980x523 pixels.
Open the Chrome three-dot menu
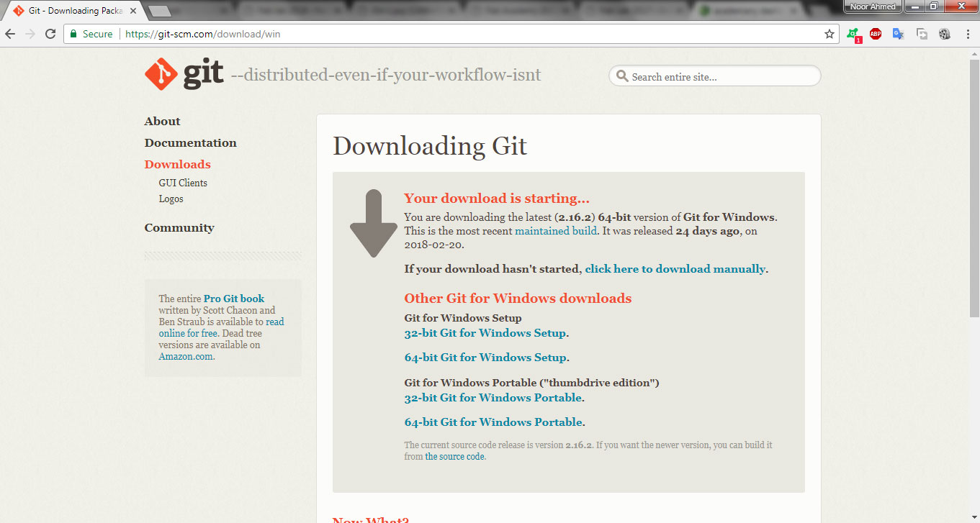967,34
